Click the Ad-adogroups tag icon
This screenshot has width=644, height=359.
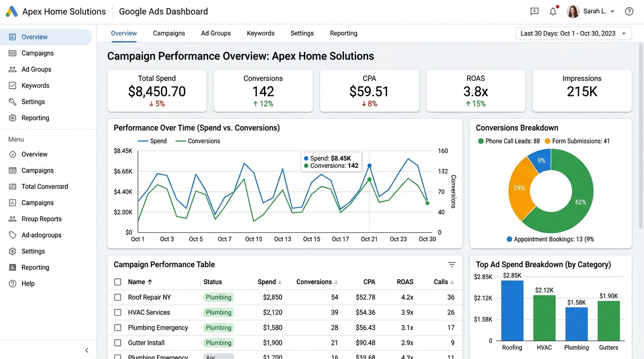(x=13, y=235)
